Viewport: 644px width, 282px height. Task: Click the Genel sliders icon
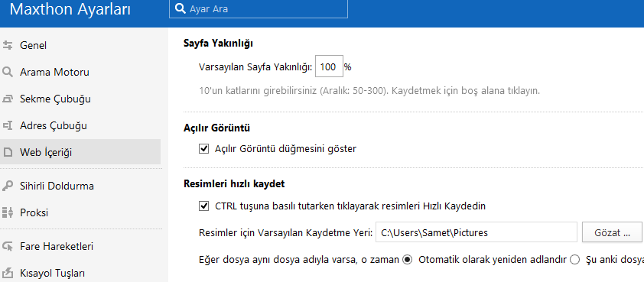(8, 46)
